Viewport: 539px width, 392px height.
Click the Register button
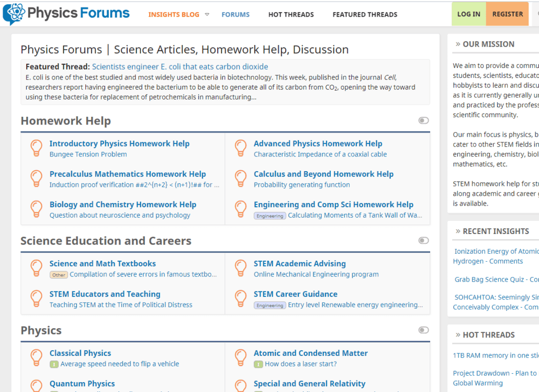(x=507, y=14)
